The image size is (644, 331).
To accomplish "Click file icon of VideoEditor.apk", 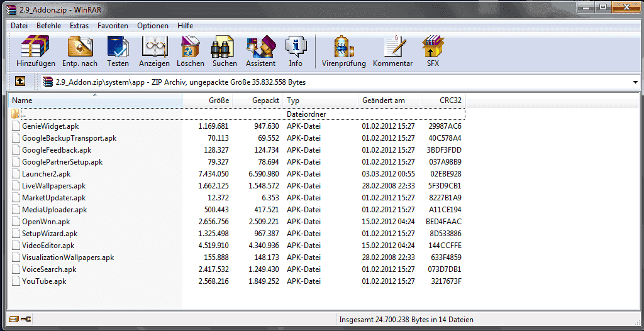I will click(x=16, y=246).
